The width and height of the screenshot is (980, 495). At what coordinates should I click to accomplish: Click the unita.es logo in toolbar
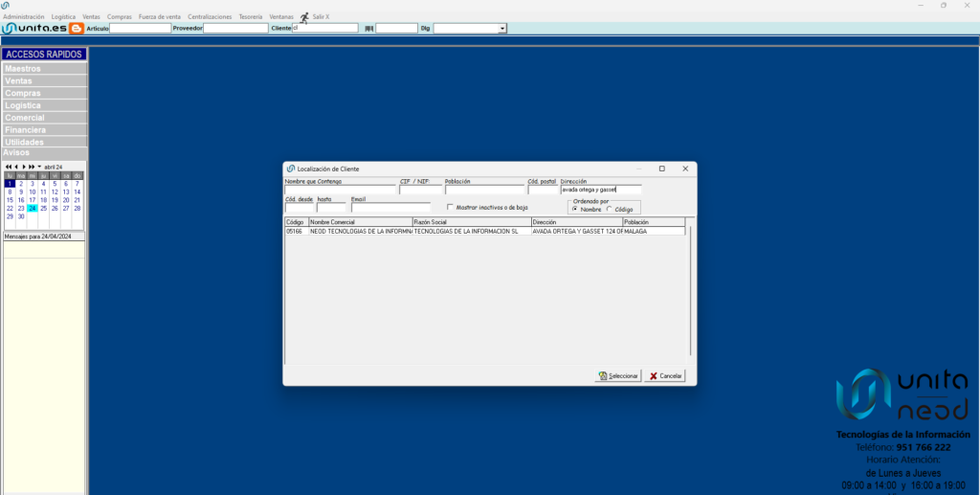pos(34,29)
